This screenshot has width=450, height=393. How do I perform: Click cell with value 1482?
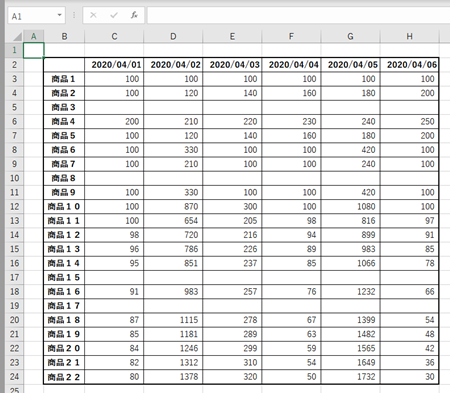tap(350, 334)
